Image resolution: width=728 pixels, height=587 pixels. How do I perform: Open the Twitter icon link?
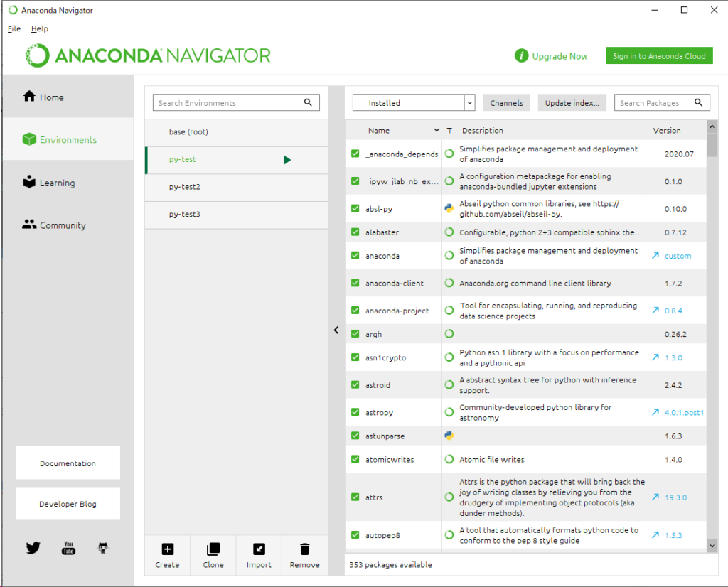(33, 548)
